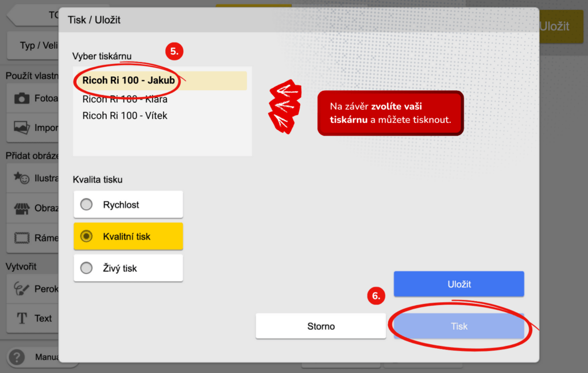Image resolution: width=588 pixels, height=373 pixels.
Task: Choose the Živý tisk radio button
Action: 87,268
